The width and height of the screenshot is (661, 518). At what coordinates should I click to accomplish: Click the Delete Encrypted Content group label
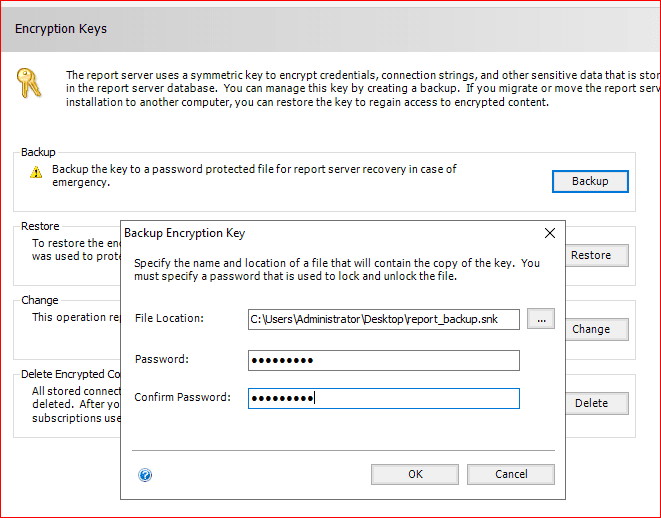66,374
